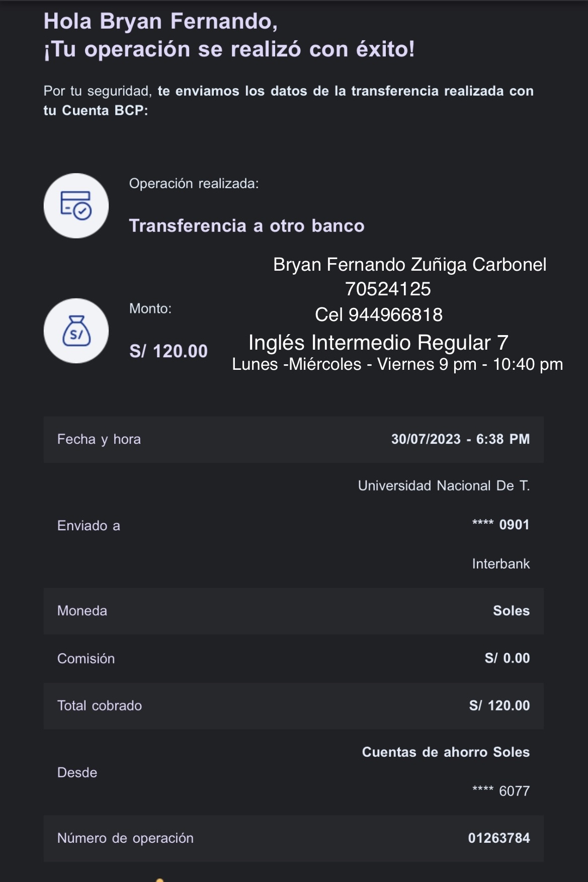
Task: Click the operation number 01263784
Action: [x=498, y=838]
